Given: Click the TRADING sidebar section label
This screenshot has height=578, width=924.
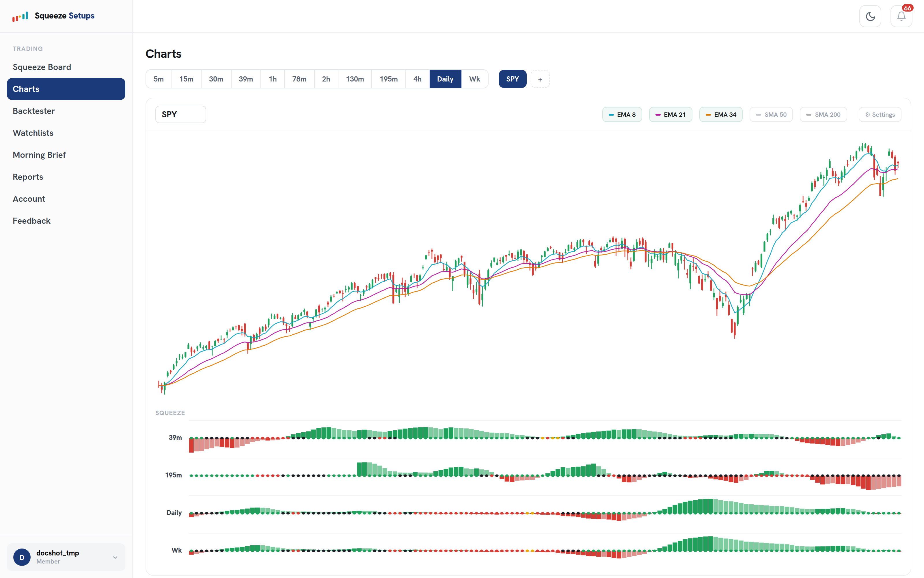Looking at the screenshot, I should coord(27,49).
